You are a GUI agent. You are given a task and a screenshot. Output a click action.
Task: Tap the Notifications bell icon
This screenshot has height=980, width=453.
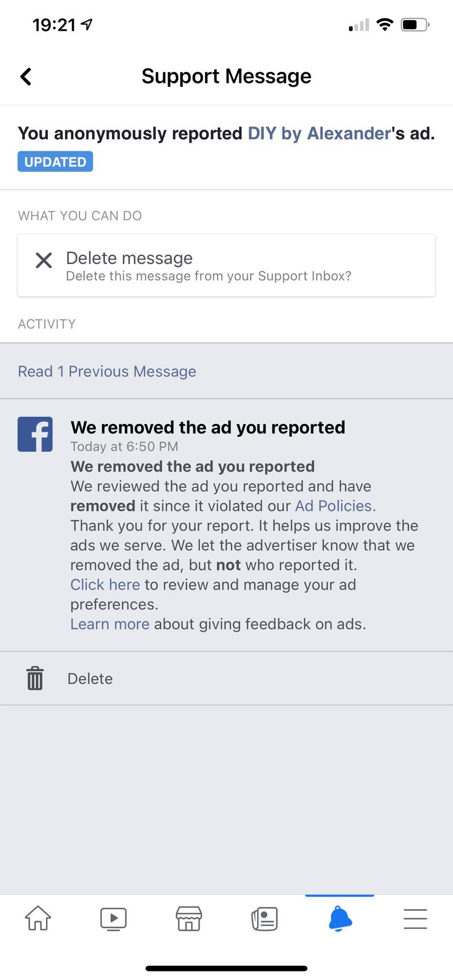[x=340, y=918]
